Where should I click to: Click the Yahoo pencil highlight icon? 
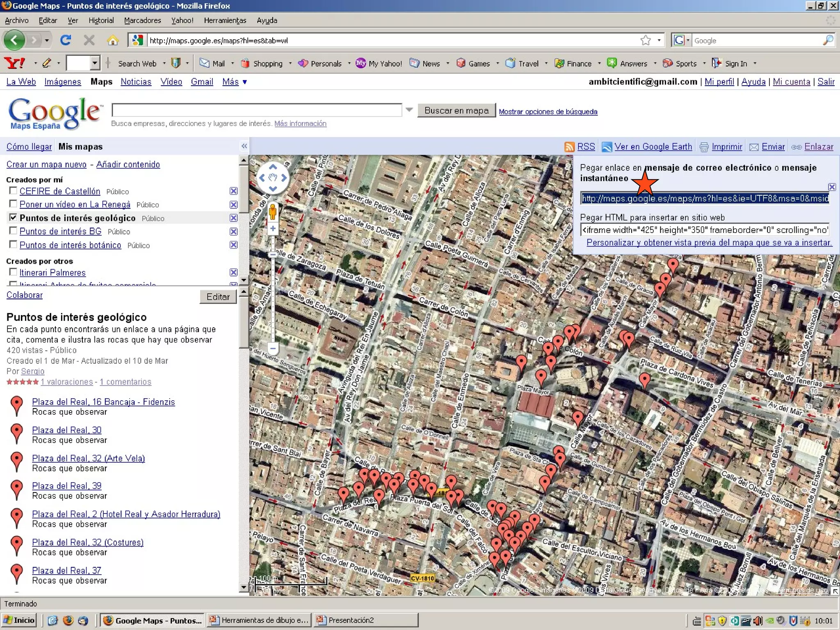click(46, 63)
